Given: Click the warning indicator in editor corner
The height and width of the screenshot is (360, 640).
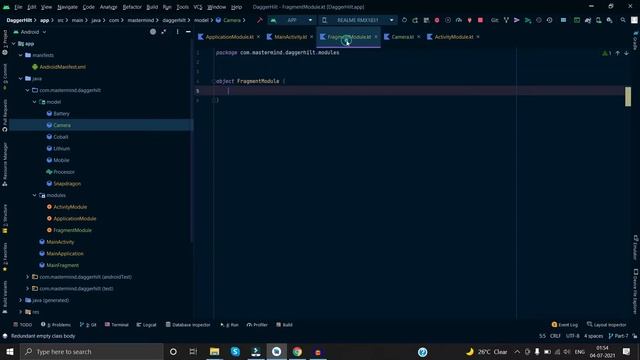Looking at the screenshot, I should (607, 53).
